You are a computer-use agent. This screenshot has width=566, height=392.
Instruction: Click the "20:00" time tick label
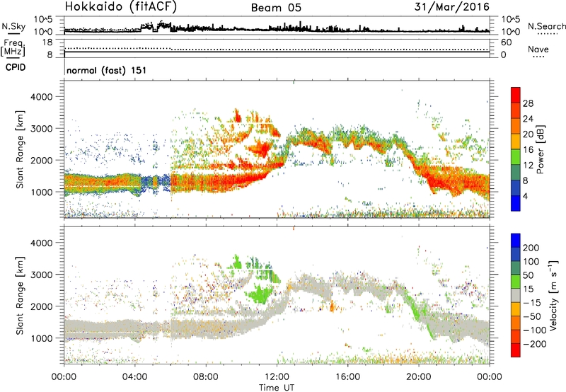coord(418,377)
